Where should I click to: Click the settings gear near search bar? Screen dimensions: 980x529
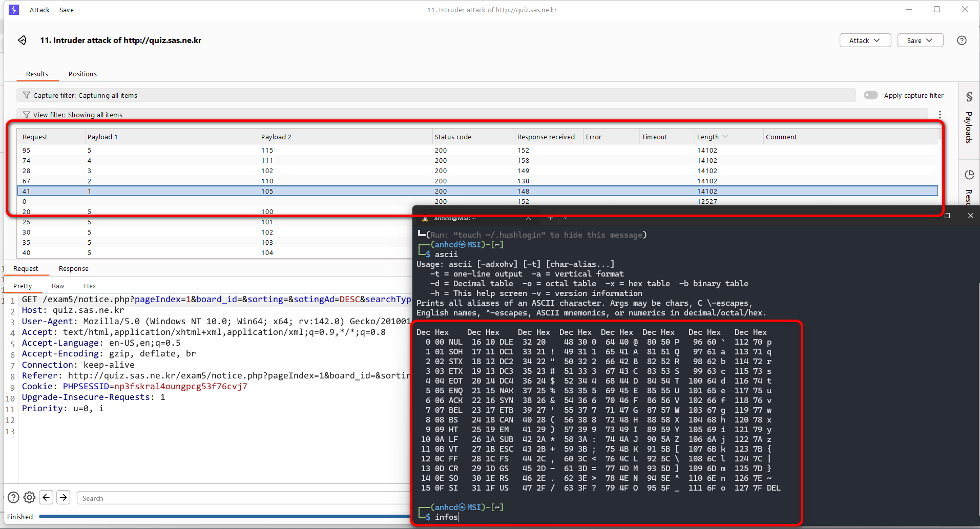30,497
